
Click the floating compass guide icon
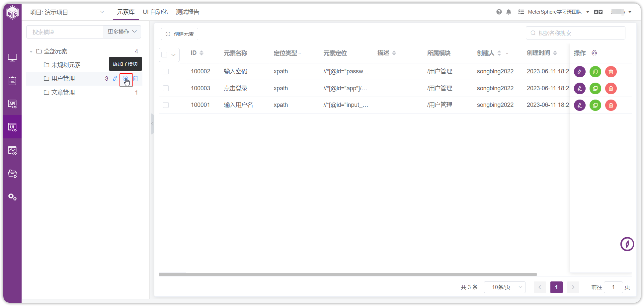click(627, 244)
